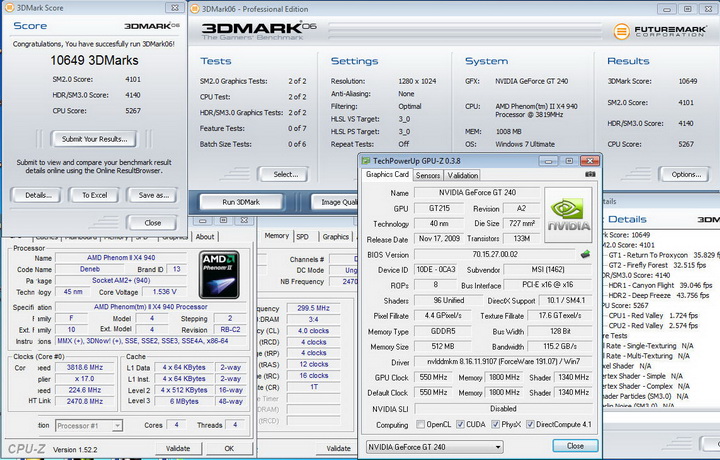720x460 pixels.
Task: Click the Driver field nvlddmkm 8.16.11.9107
Action: (503, 362)
